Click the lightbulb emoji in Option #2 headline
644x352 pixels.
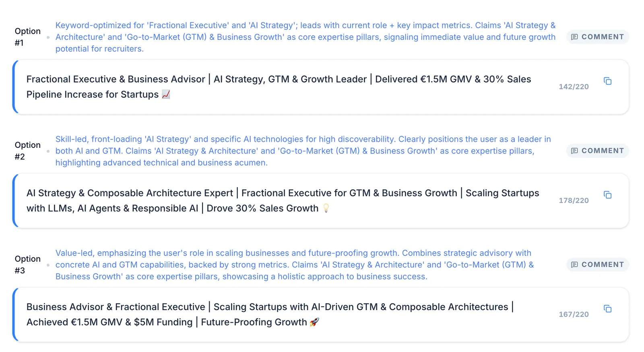[326, 208]
